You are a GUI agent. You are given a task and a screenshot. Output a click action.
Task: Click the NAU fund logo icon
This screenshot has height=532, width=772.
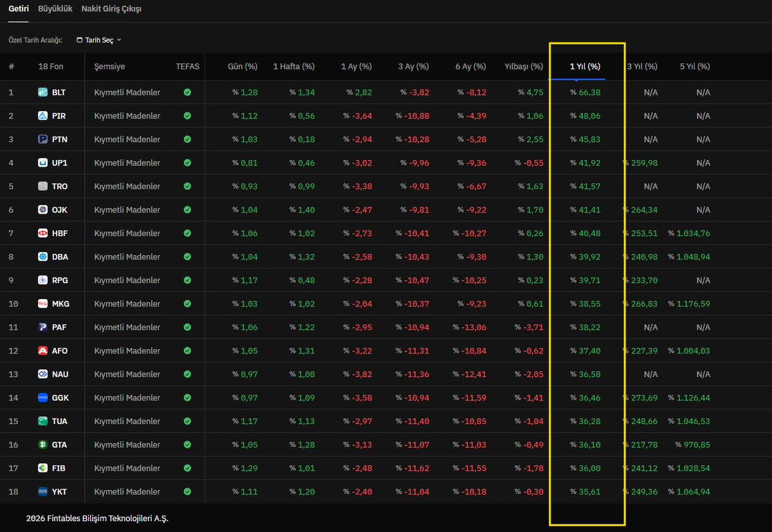pos(42,374)
